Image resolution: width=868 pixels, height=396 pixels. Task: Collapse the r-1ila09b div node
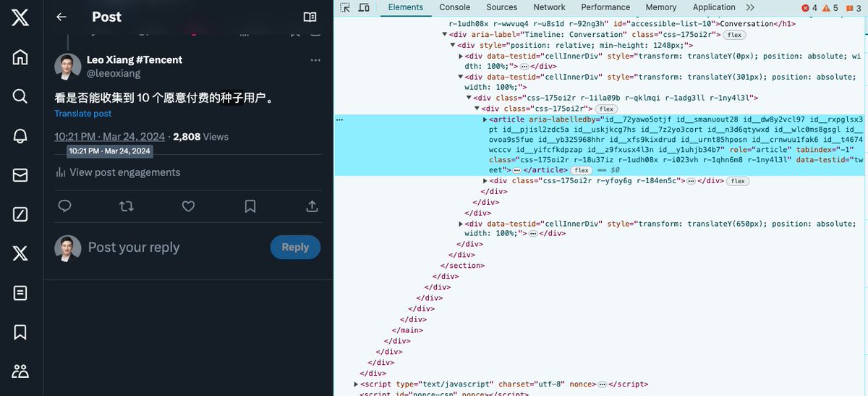pyautogui.click(x=469, y=98)
